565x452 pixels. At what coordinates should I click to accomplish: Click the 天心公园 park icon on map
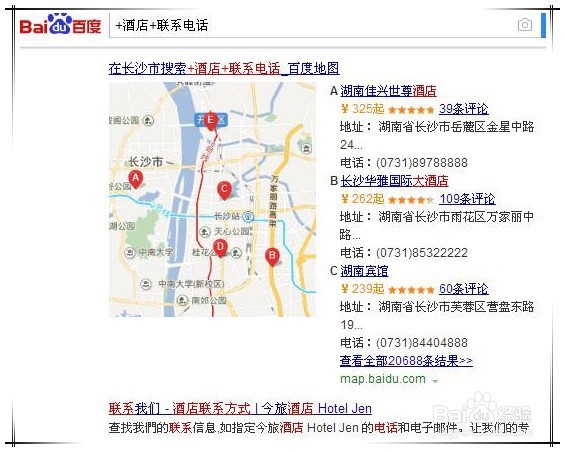(205, 231)
